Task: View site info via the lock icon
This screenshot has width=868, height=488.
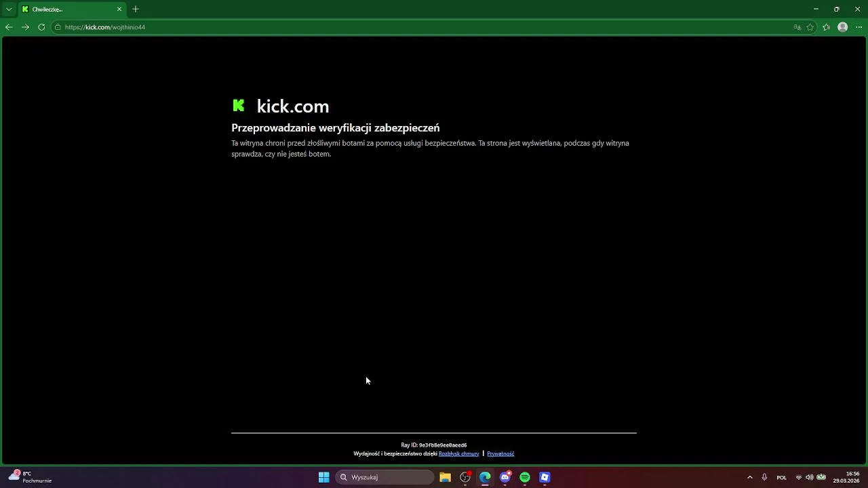Action: tap(58, 27)
